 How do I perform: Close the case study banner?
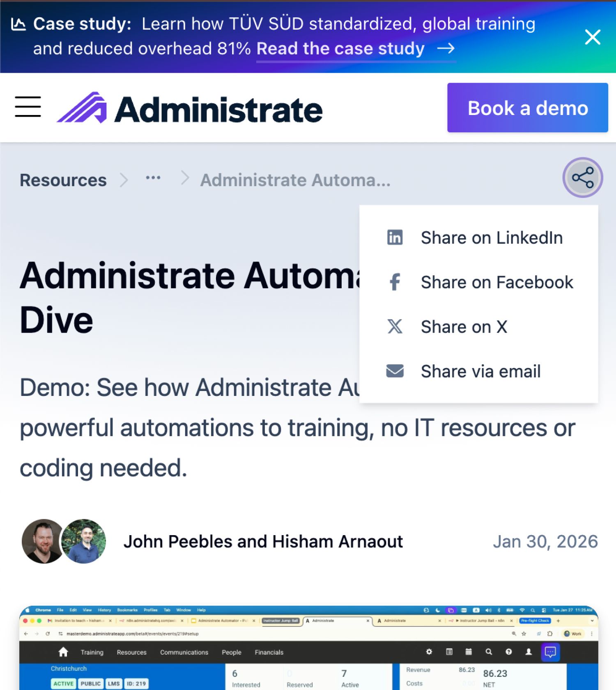pyautogui.click(x=593, y=37)
